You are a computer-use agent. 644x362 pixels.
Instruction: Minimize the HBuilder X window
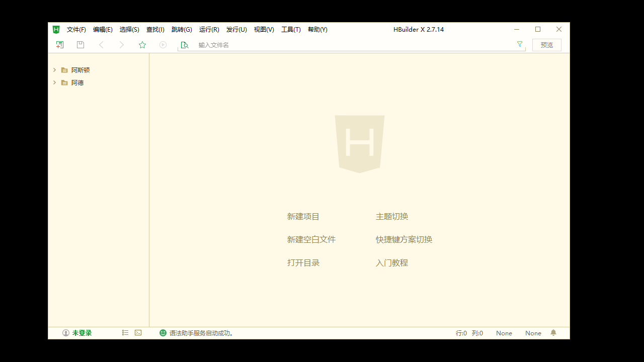pyautogui.click(x=517, y=29)
